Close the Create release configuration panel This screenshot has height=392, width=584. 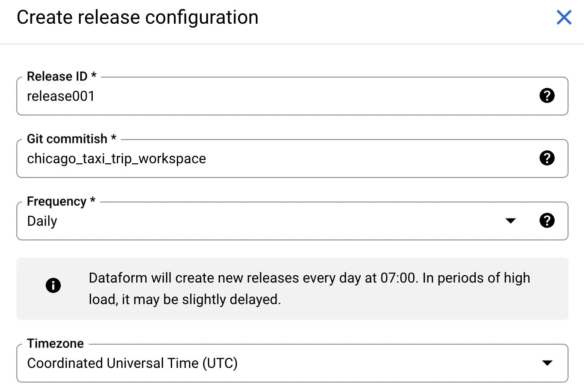pos(564,18)
